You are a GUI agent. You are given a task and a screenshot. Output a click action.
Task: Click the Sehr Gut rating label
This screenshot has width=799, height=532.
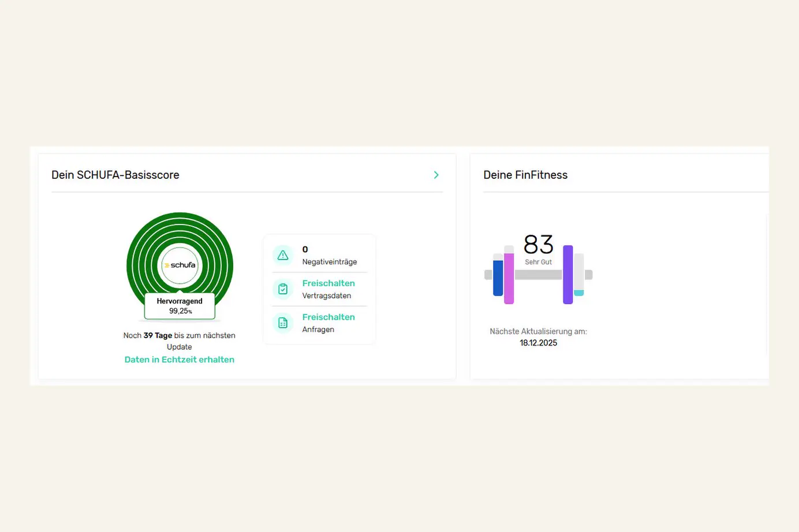[539, 262]
